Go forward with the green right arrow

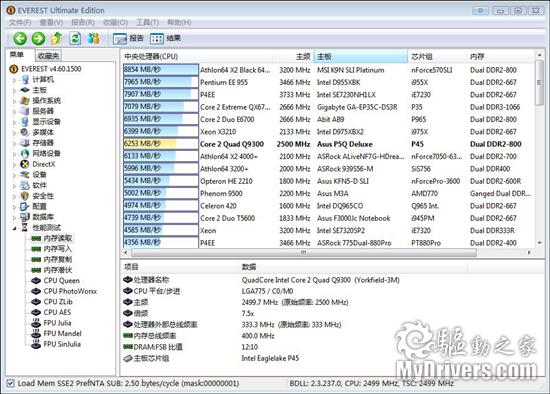point(39,38)
